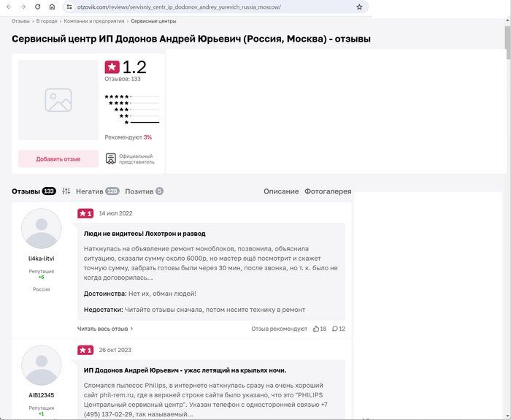Click the browser back arrow
The width and height of the screenshot is (511, 420).
point(9,7)
